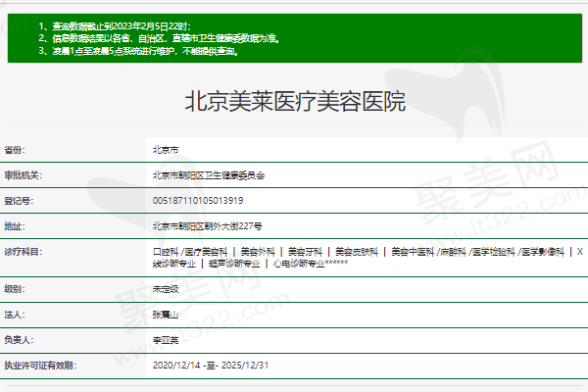
Task: Click registration number 00518711010501391 9
Action: point(198,201)
